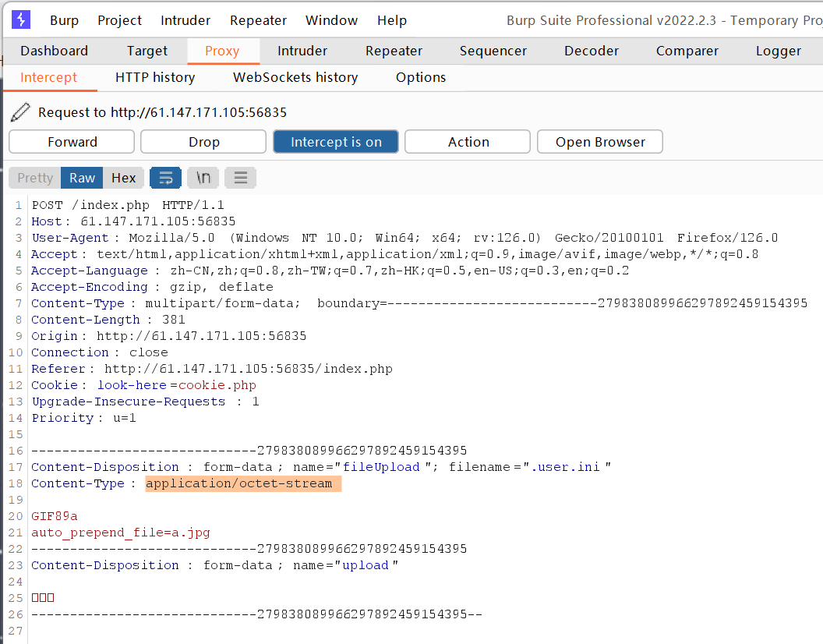Image resolution: width=823 pixels, height=644 pixels.
Task: Open the Help menu
Action: [392, 20]
